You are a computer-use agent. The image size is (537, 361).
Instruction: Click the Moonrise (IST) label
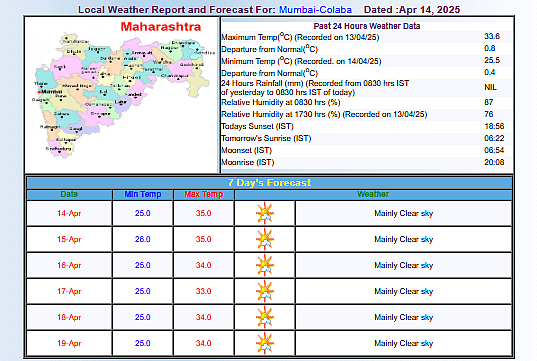(x=248, y=162)
